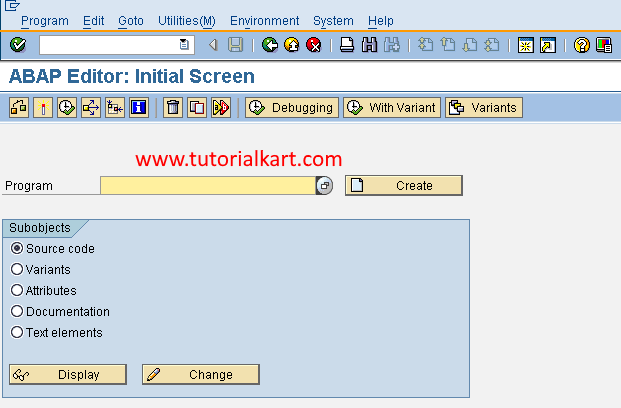
Task: Open the command field history dropdown
Action: [x=184, y=44]
